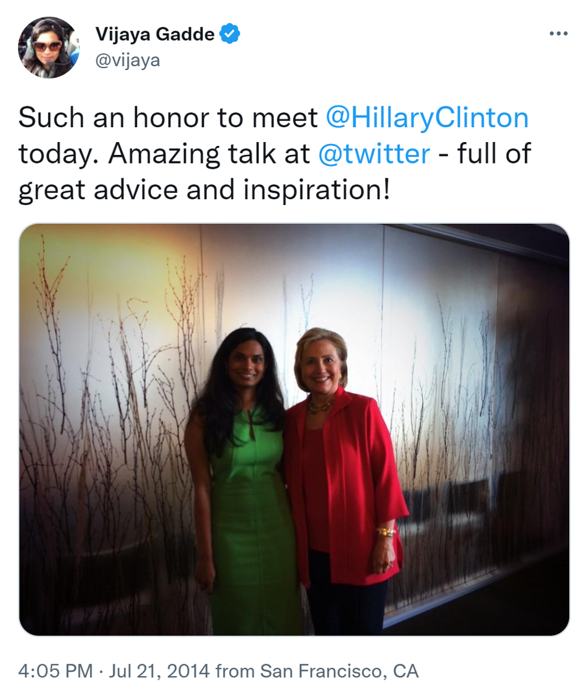Click the text 'great advice and inspiration!'
This screenshot has height=700, width=588.
[204, 191]
